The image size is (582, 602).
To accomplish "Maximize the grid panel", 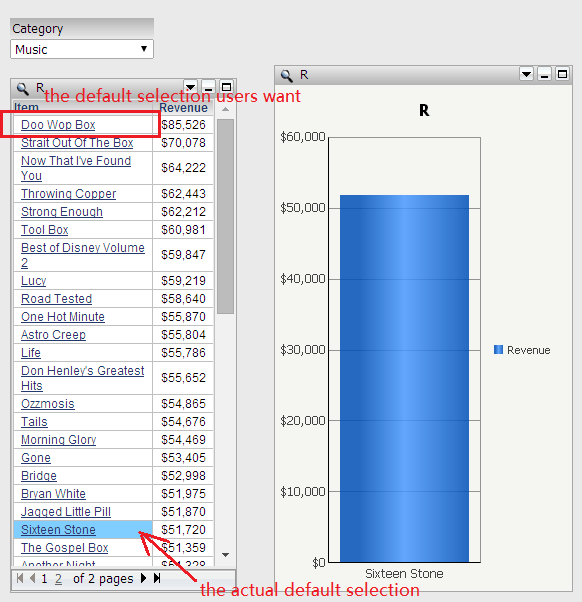I will 227,87.
